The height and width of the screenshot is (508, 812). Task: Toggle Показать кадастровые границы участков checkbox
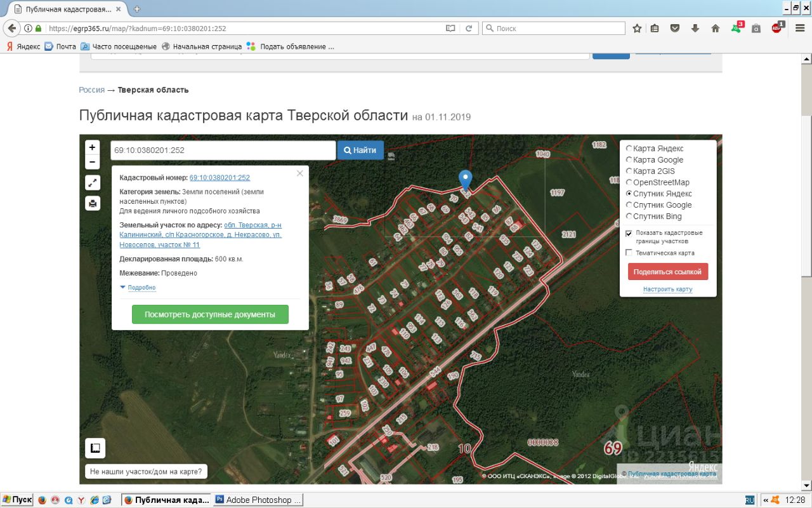(x=629, y=233)
